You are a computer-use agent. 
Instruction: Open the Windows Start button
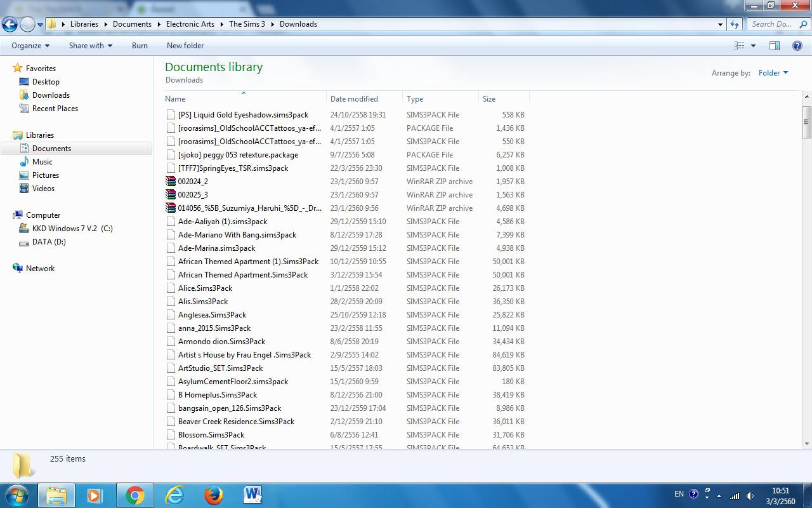coord(17,495)
